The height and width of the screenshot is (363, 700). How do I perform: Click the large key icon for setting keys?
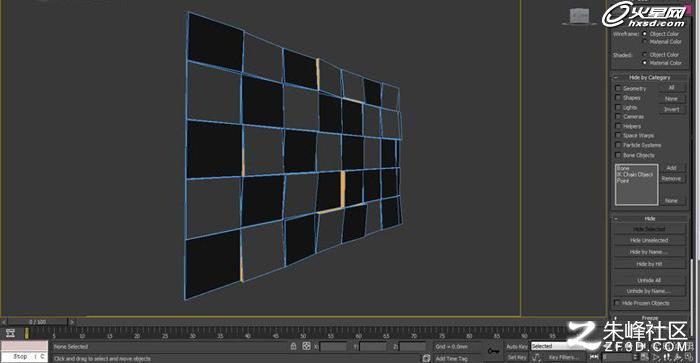pyautogui.click(x=493, y=351)
